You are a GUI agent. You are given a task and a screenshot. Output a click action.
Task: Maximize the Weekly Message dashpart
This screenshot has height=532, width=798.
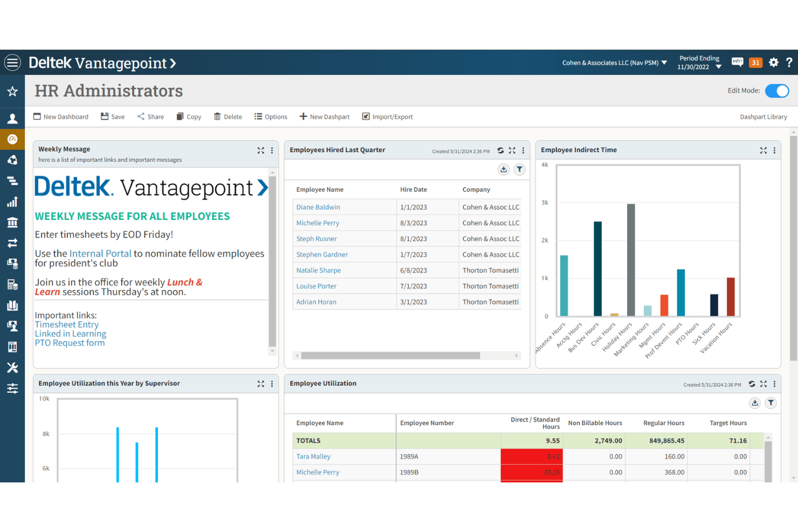pyautogui.click(x=261, y=150)
